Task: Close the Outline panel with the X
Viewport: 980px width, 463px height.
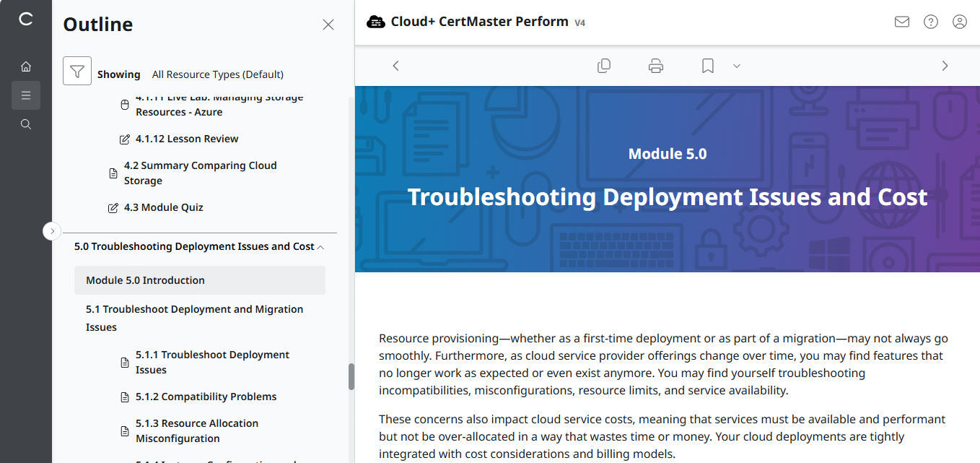Action: [328, 24]
